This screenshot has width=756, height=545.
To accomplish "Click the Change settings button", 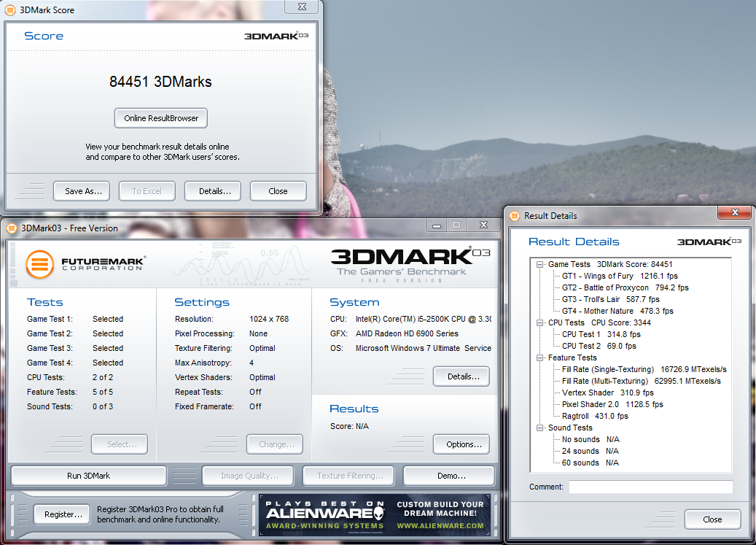I will pos(275,444).
